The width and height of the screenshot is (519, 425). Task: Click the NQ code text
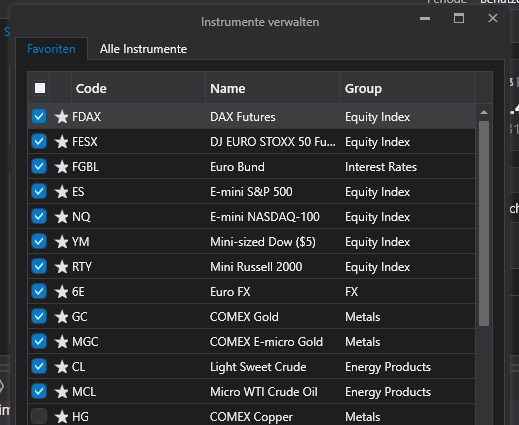pyautogui.click(x=81, y=217)
